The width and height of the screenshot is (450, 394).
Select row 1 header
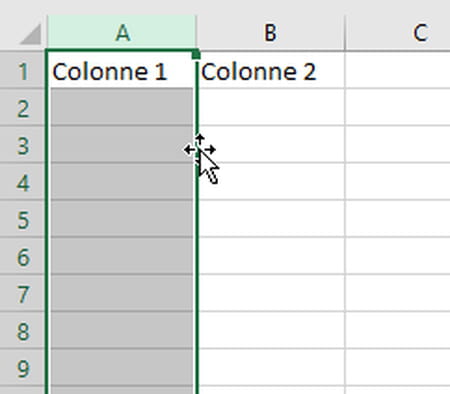click(22, 70)
